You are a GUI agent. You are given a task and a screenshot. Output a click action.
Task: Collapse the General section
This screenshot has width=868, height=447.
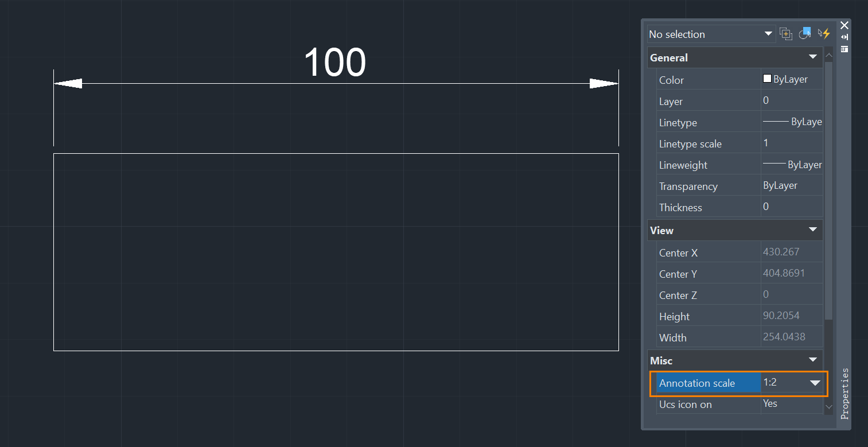pyautogui.click(x=812, y=57)
